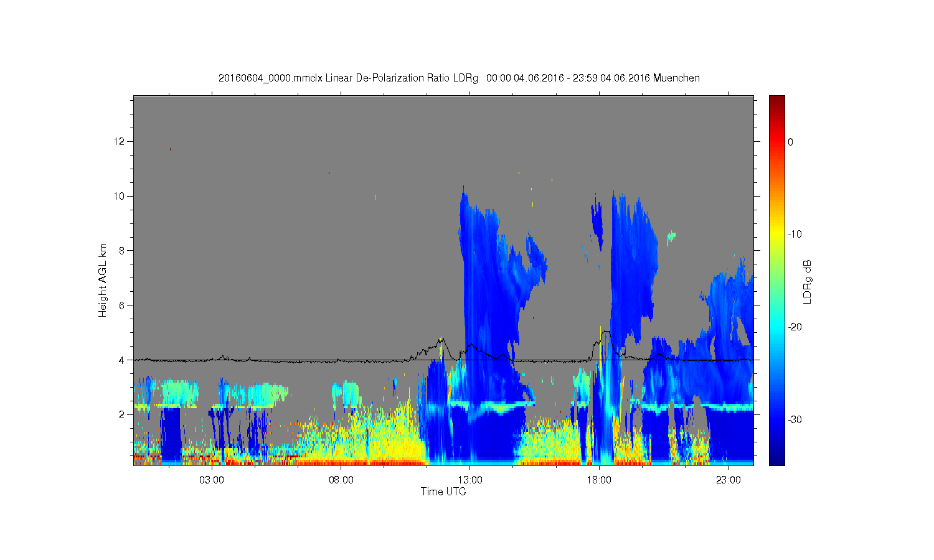The image size is (934, 560).
Task: Click the 08:00 time tick label
Action: [x=341, y=480]
